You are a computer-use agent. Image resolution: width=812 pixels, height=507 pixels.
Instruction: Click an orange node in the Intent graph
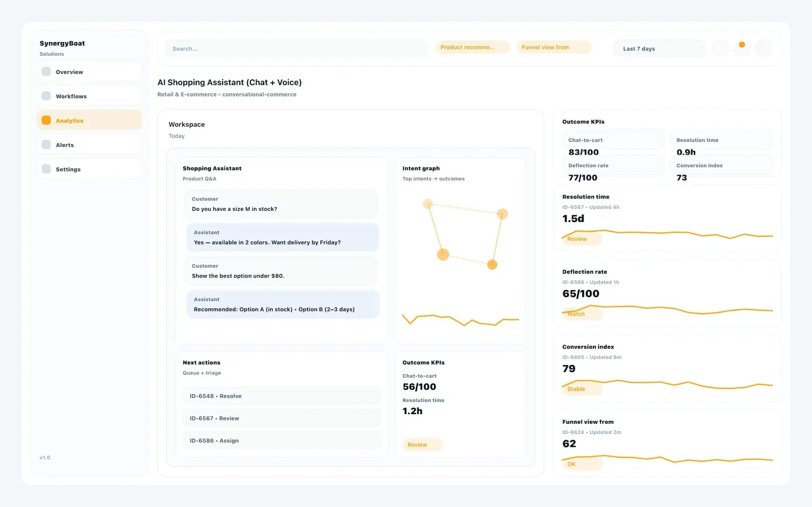tap(443, 255)
